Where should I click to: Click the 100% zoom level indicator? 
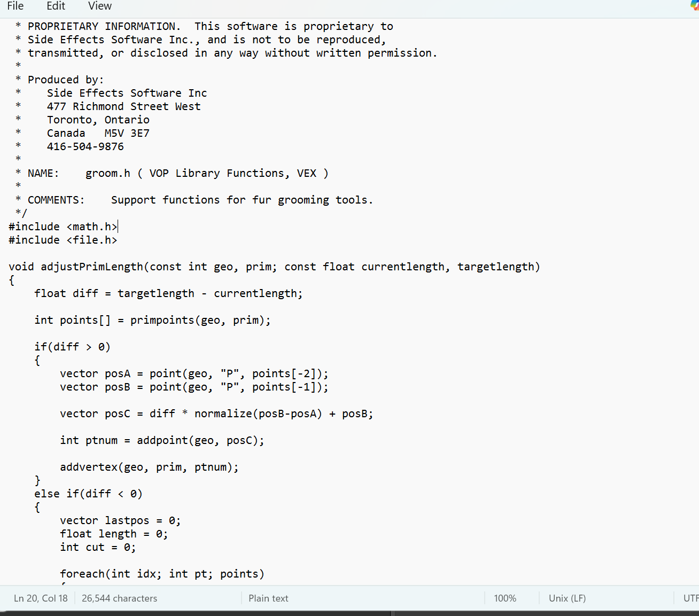(505, 598)
